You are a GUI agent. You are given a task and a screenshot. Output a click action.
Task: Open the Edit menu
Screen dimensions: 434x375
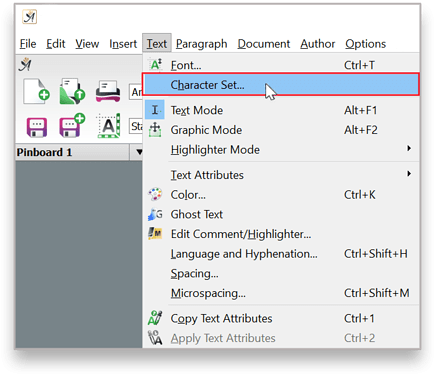[55, 44]
